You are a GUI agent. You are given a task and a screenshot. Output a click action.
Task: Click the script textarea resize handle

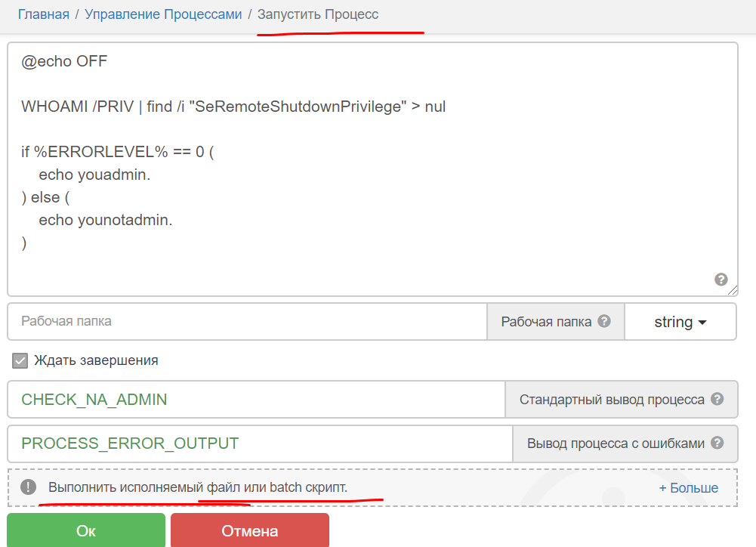click(x=733, y=290)
